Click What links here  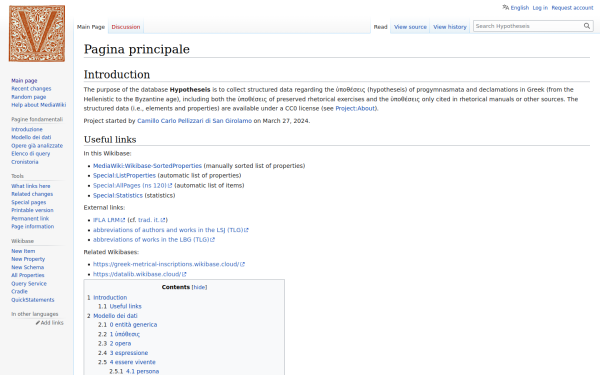point(31,186)
